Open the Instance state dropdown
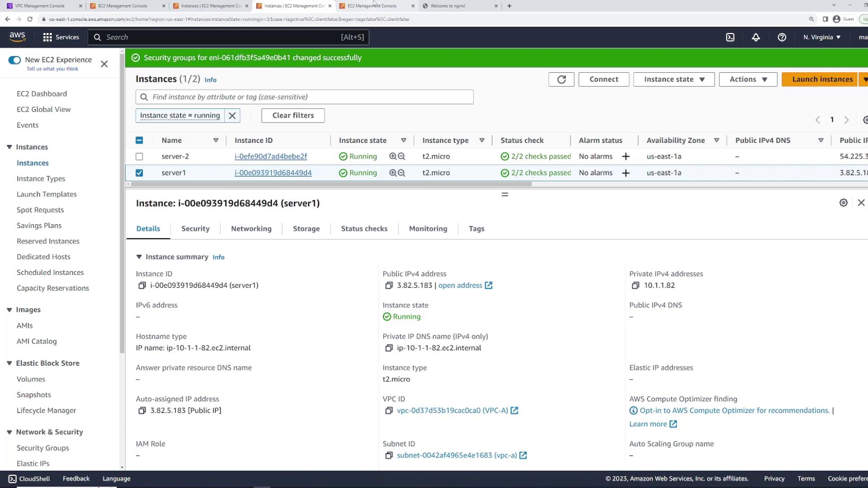The image size is (868, 488). point(674,79)
